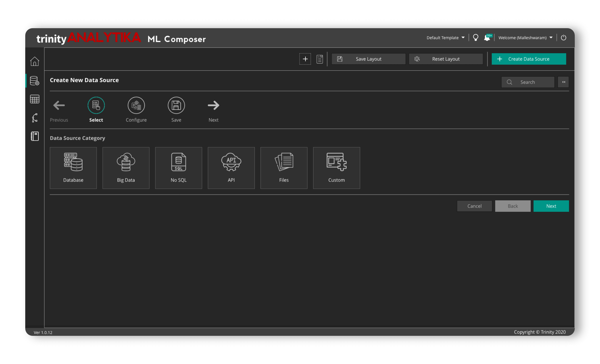Select the API data source category
600x364 pixels.
(x=231, y=168)
